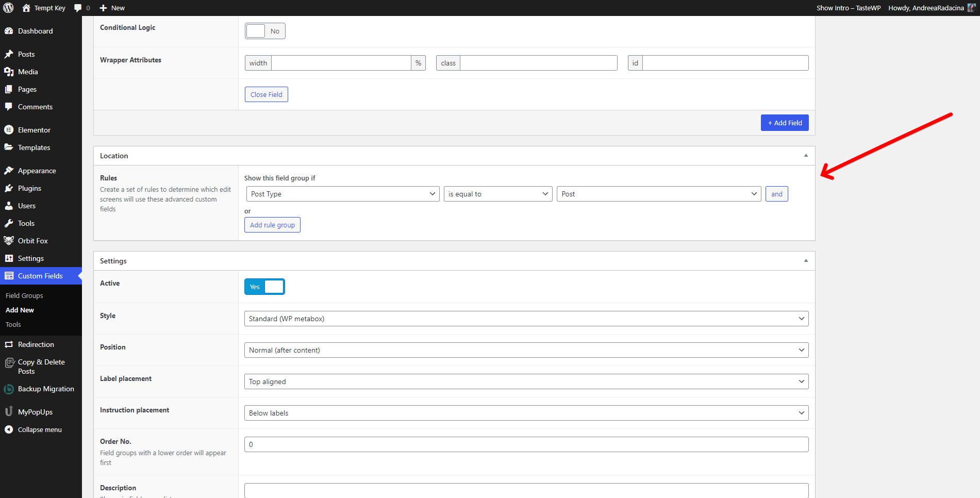Expand the Style dropdown

[x=526, y=319]
